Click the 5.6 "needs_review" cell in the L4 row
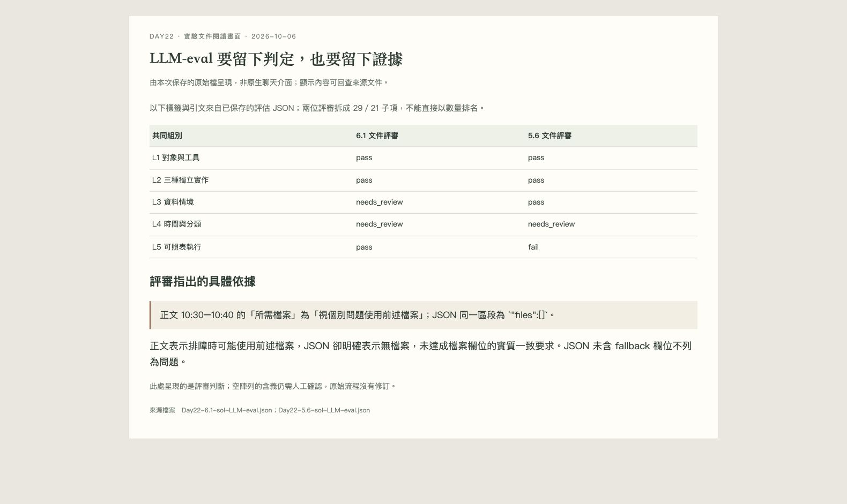847x504 pixels. [551, 224]
